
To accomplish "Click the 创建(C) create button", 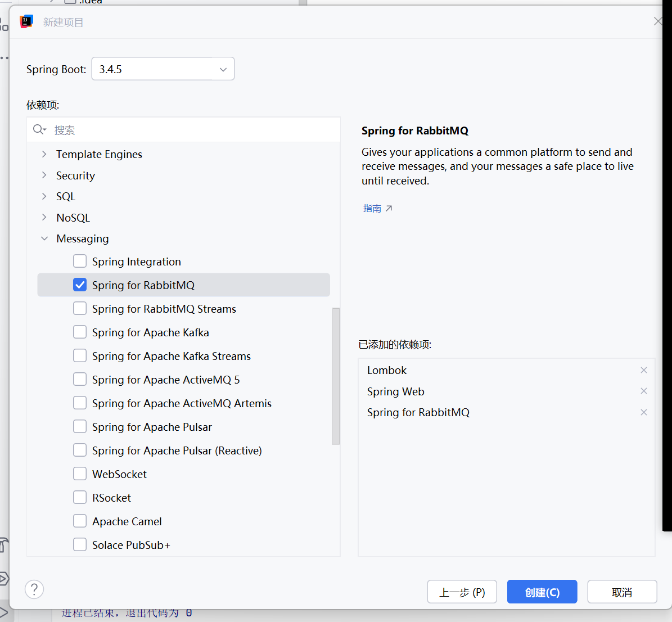I will (542, 592).
